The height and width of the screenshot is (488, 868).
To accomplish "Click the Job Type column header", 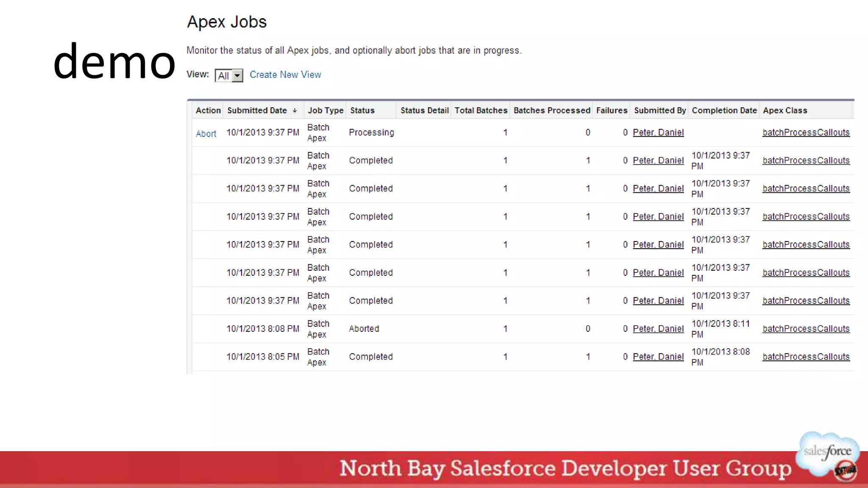I will coord(325,111).
